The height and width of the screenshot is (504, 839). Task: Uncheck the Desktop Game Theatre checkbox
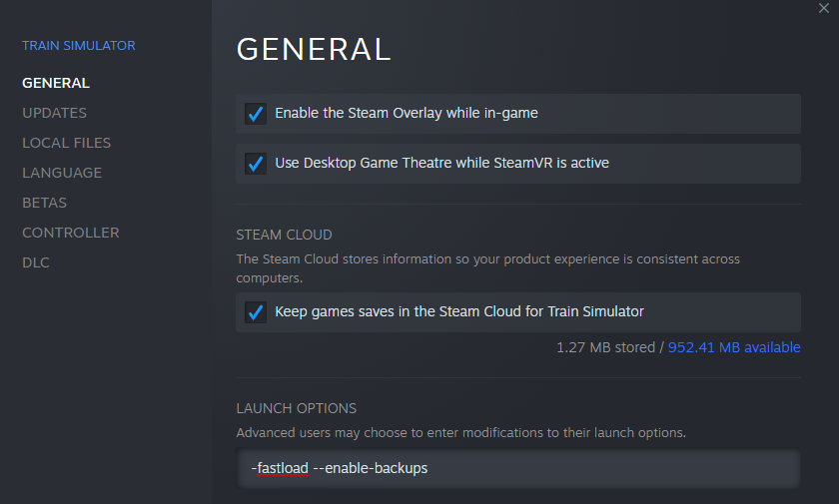click(x=255, y=164)
